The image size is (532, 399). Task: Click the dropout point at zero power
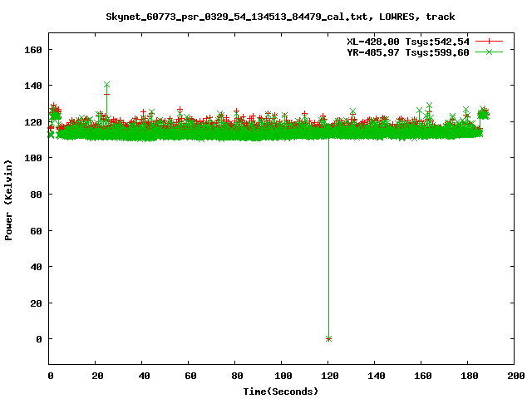pyautogui.click(x=328, y=338)
